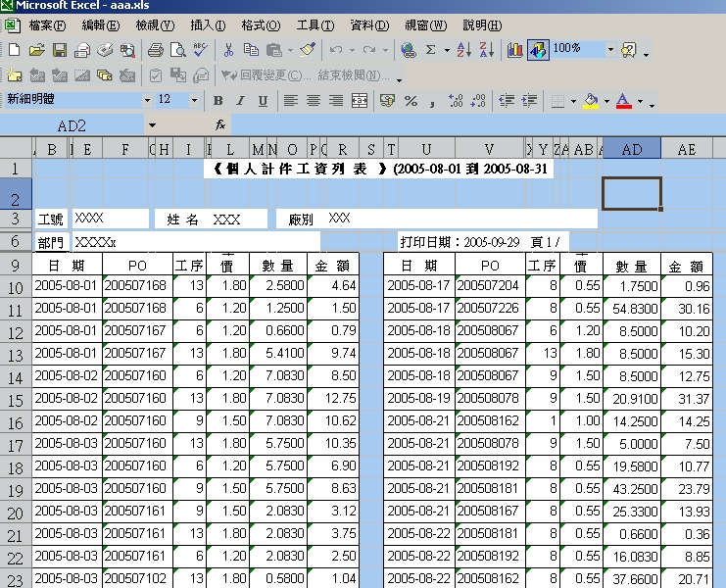Click 結束檢閱(N)... button
Viewport: 726px width, 588px height.
click(355, 75)
